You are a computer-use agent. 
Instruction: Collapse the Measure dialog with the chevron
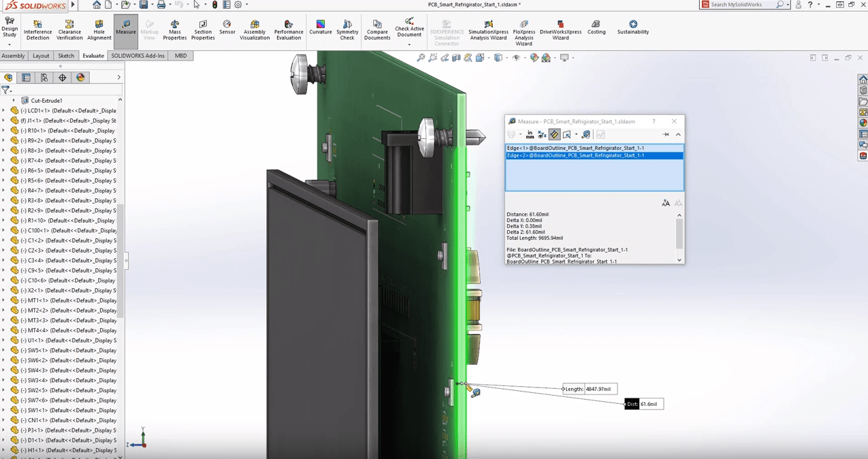pos(678,135)
